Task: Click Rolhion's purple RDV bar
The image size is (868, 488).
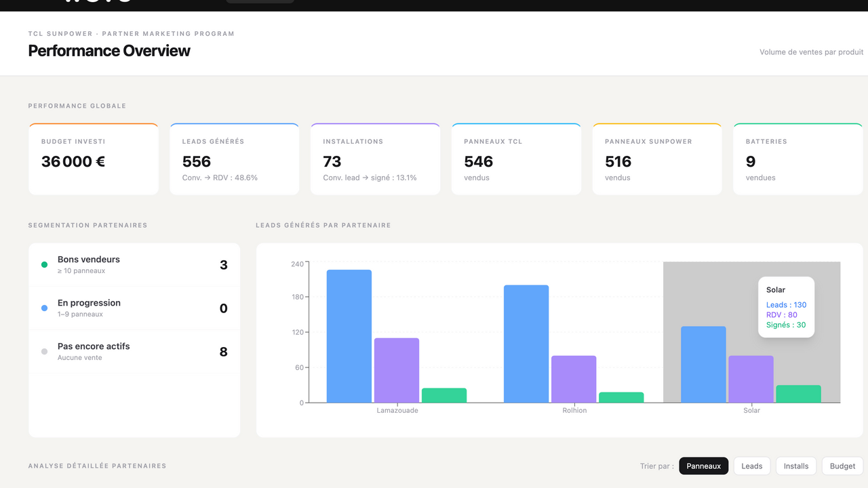Action: (574, 379)
